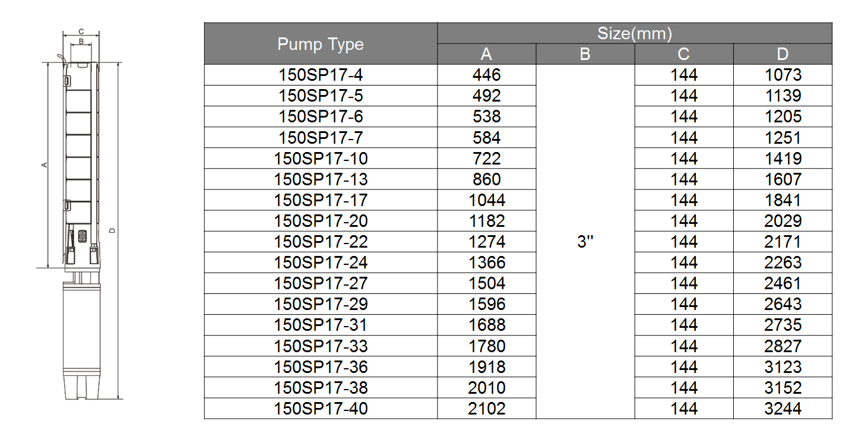The height and width of the screenshot is (427, 868).
Task: Select the column A header
Action: tap(486, 54)
